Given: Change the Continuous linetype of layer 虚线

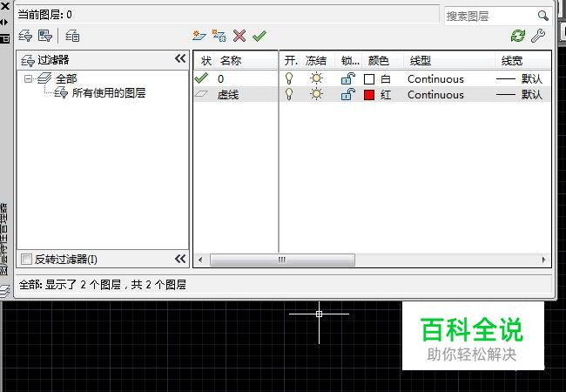Looking at the screenshot, I should 435,95.
